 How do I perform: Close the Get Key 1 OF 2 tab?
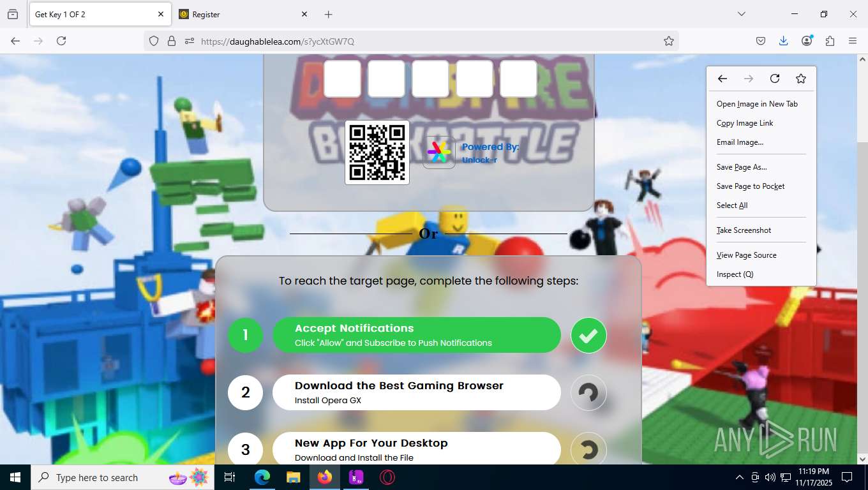click(x=161, y=14)
